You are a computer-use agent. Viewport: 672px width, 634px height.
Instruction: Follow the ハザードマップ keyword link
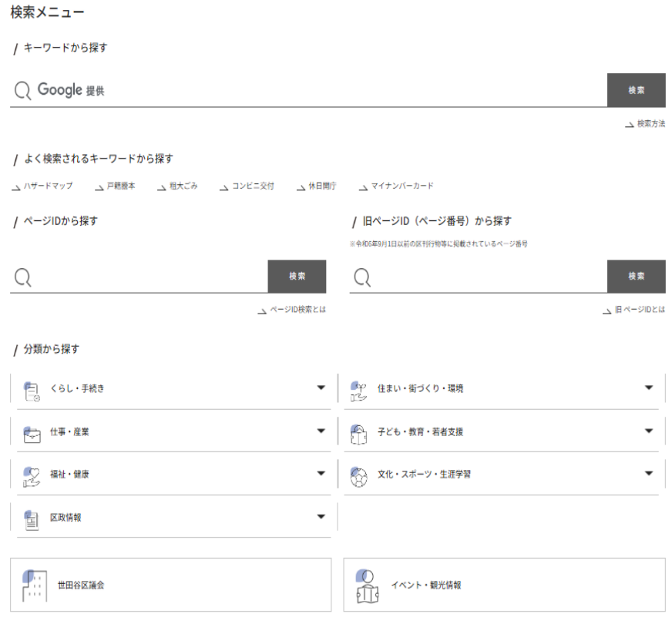tap(48, 186)
